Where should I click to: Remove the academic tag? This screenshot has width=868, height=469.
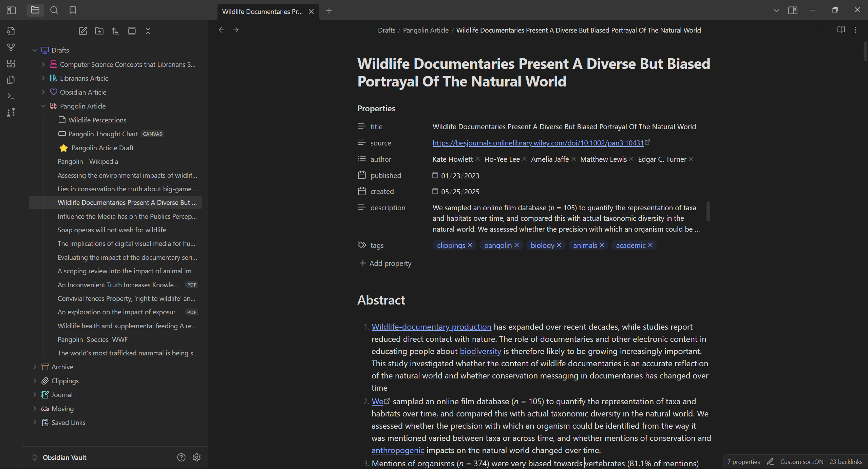click(650, 245)
